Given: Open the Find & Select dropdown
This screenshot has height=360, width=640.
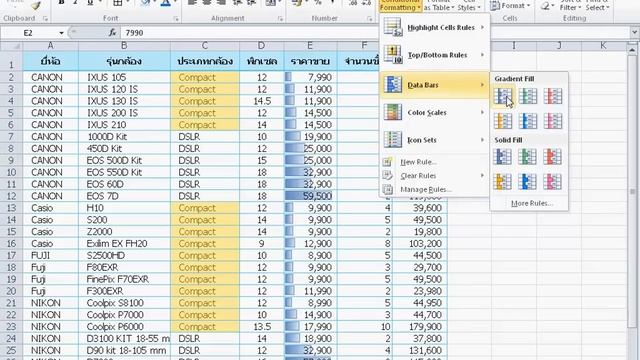Looking at the screenshot, I should (x=598, y=5).
